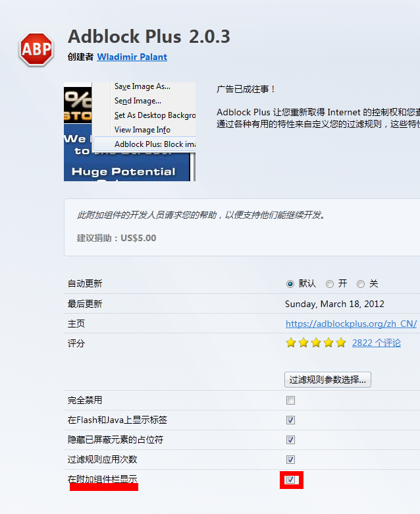Image resolution: width=420 pixels, height=514 pixels.
Task: Click the five-star rating icons
Action: point(315,343)
